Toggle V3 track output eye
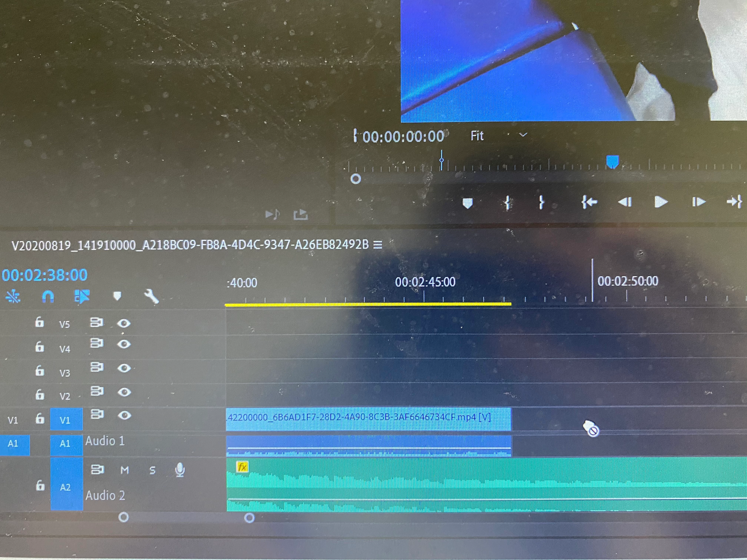Viewport: 747px width, 560px height. [124, 368]
